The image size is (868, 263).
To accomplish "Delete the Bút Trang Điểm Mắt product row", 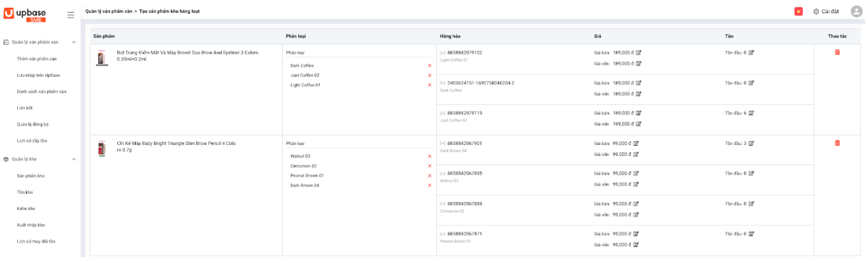I will pyautogui.click(x=837, y=52).
